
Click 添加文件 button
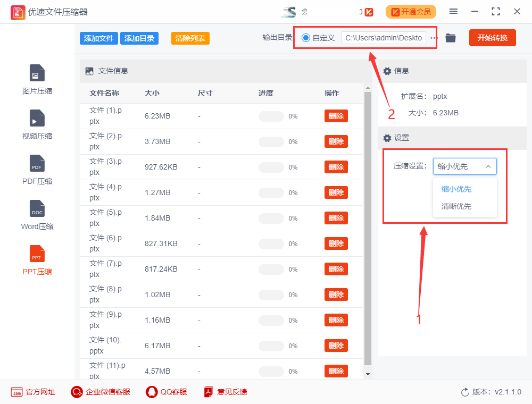pyautogui.click(x=99, y=38)
